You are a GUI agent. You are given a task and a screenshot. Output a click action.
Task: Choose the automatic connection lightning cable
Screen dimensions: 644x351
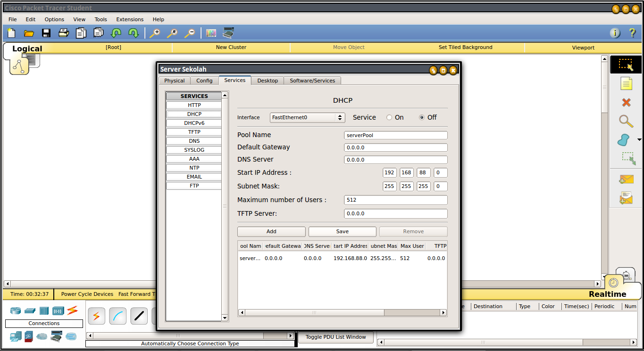point(96,316)
